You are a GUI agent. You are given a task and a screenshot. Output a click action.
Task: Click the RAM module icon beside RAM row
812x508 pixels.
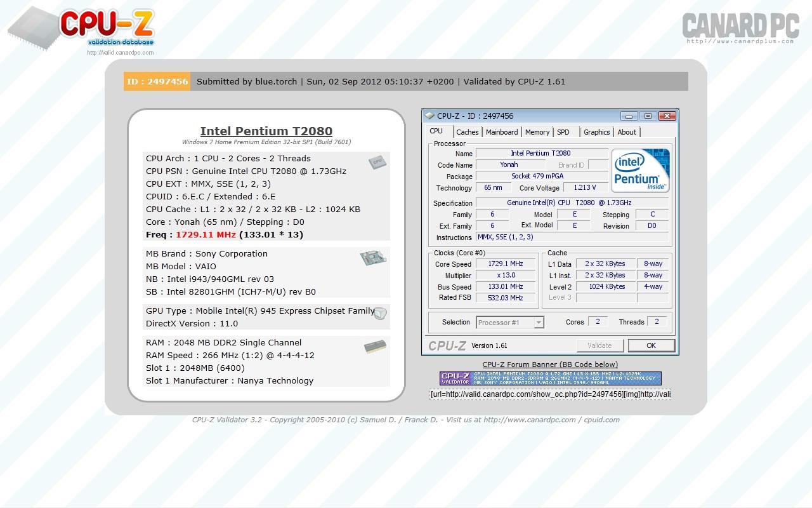[375, 347]
